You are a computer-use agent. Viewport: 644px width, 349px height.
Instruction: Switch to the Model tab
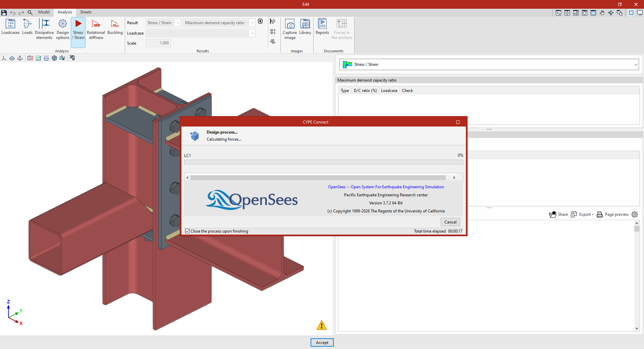click(x=44, y=12)
